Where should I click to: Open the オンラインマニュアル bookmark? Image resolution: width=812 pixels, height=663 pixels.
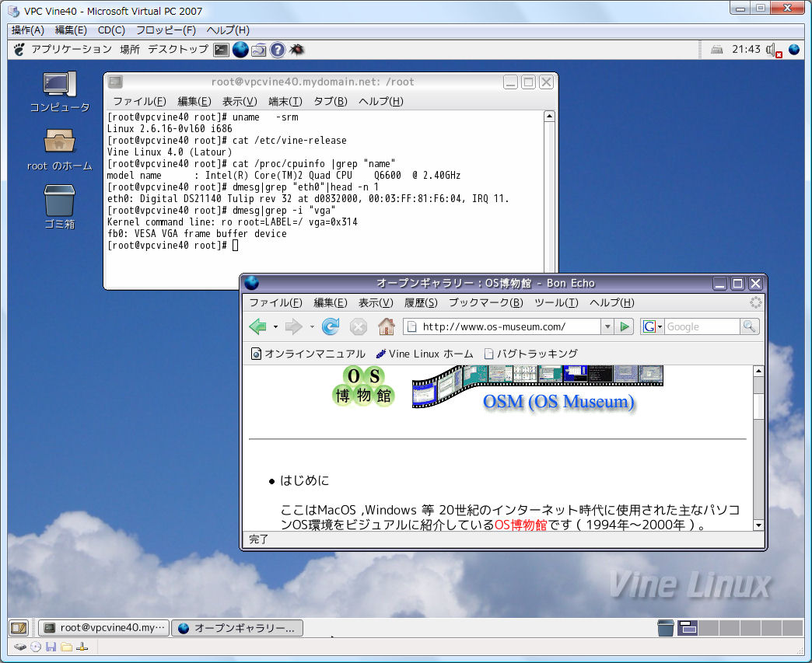308,354
